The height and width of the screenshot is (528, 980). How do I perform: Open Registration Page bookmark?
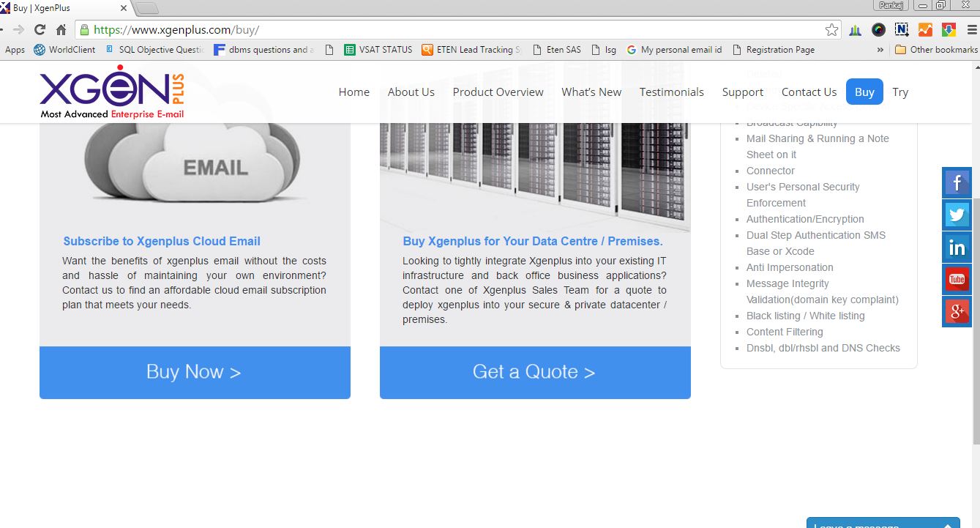(774, 50)
